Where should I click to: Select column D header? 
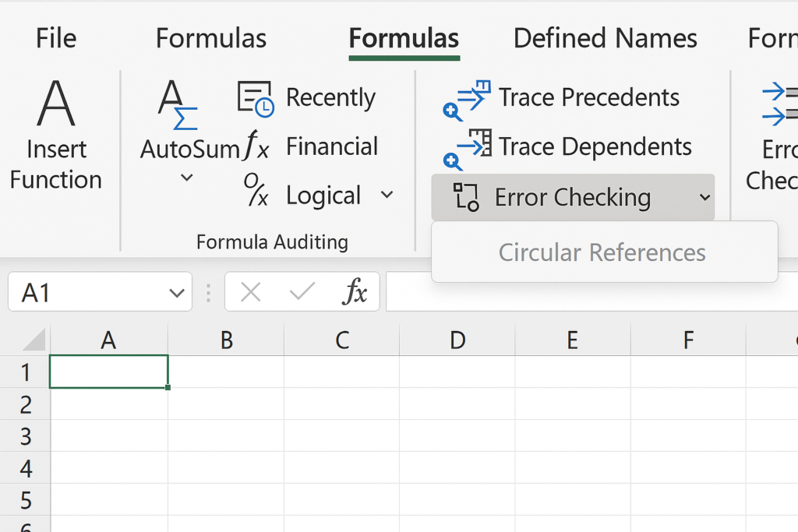click(457, 340)
